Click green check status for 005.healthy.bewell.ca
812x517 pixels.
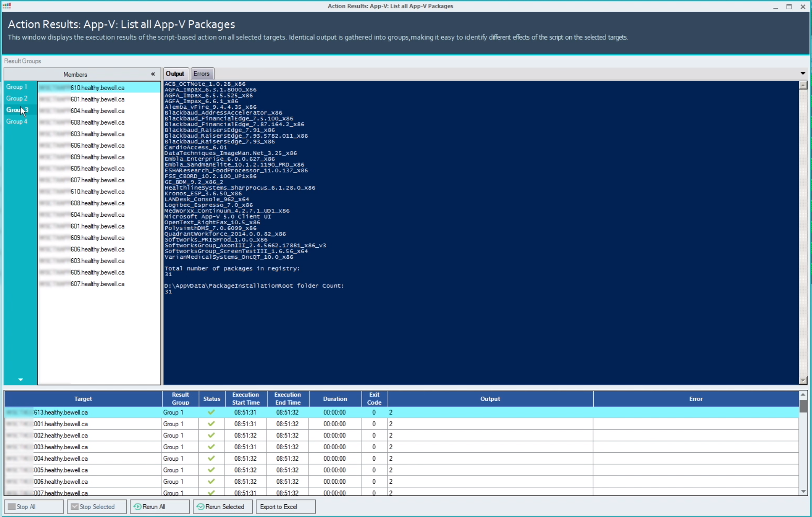[211, 470]
